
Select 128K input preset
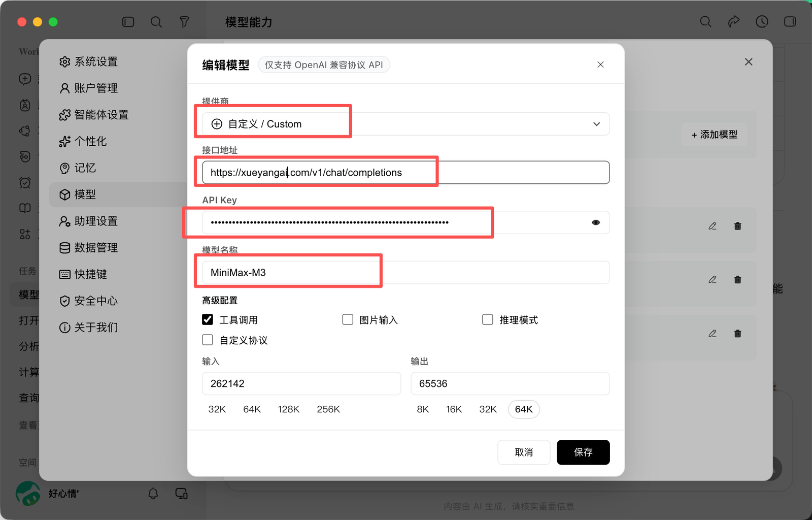(x=289, y=409)
